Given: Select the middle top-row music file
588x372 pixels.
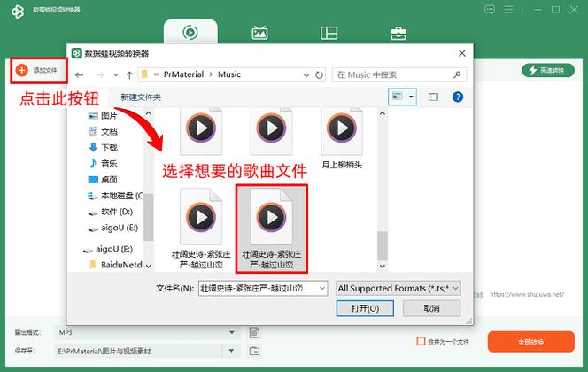Looking at the screenshot, I should pos(271,131).
